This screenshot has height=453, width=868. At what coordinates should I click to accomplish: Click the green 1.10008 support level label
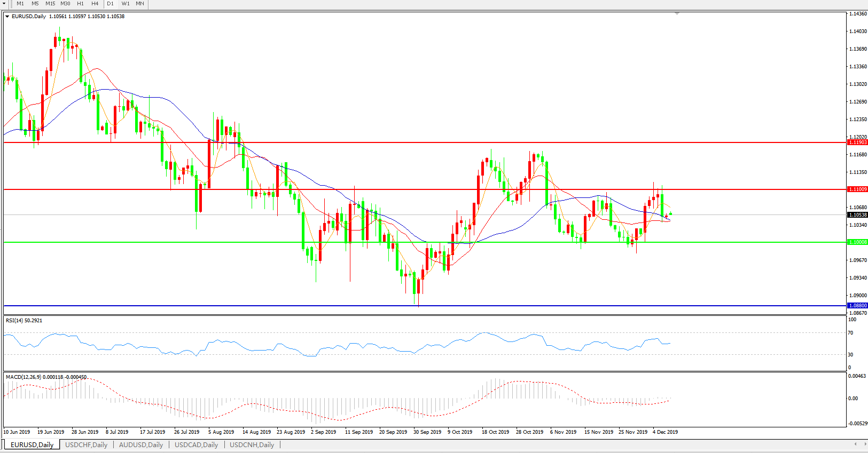(857, 242)
